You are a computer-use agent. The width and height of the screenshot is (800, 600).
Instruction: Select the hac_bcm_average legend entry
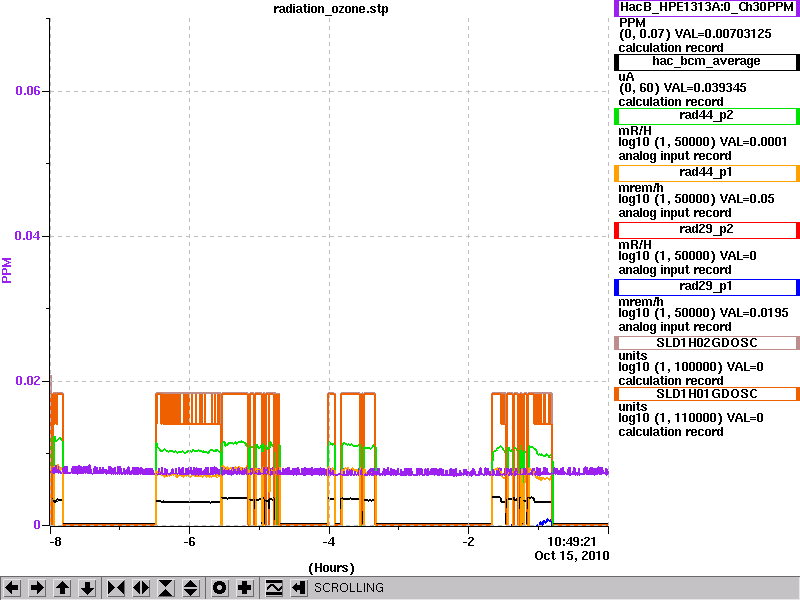click(x=707, y=62)
